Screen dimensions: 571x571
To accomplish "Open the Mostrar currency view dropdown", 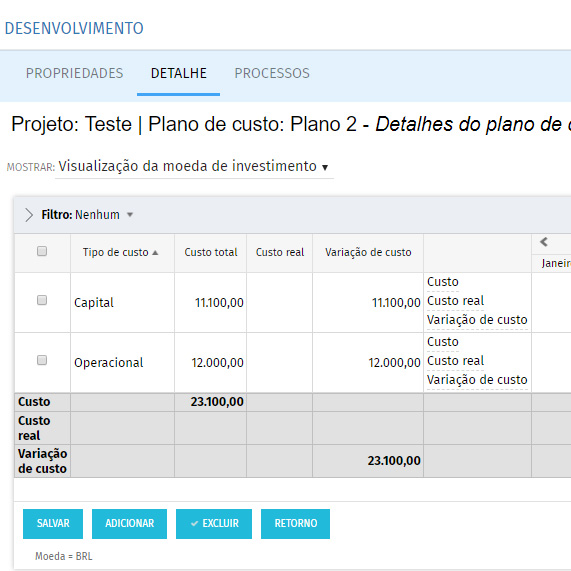I will [x=194, y=166].
